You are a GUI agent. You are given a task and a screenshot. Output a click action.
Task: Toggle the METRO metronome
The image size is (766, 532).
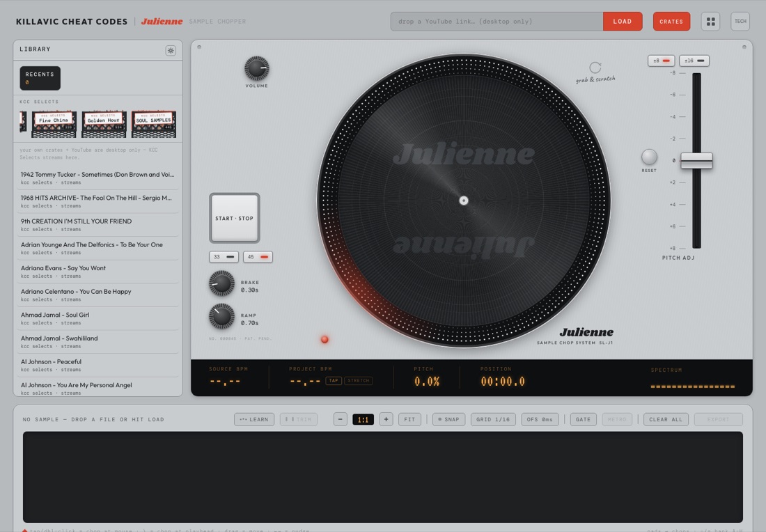click(x=617, y=419)
